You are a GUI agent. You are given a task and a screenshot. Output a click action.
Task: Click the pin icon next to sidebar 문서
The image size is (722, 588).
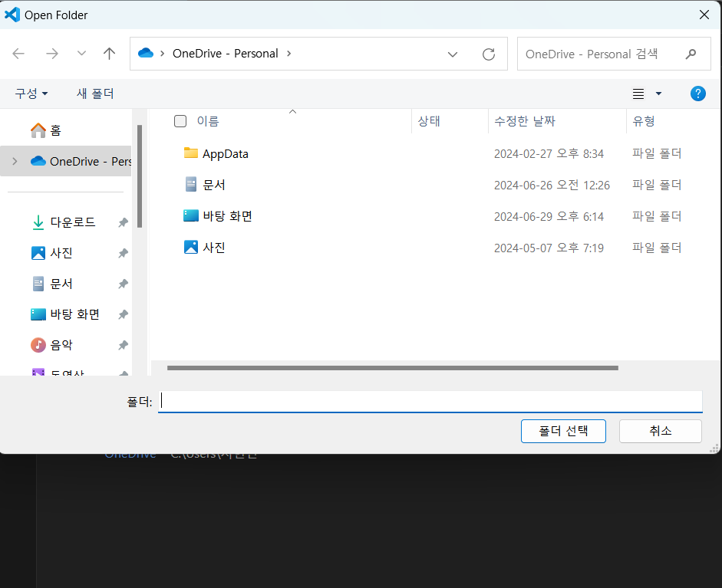(123, 284)
